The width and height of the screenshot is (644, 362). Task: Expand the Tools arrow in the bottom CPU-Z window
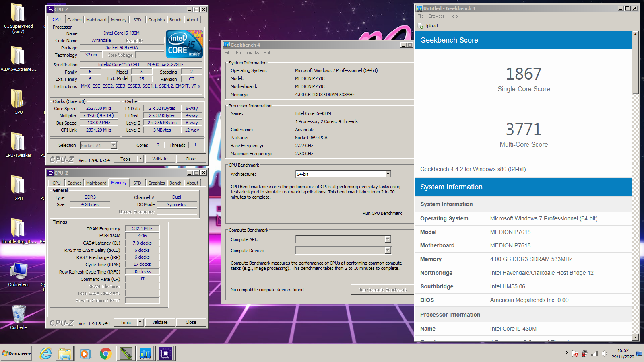(x=140, y=322)
